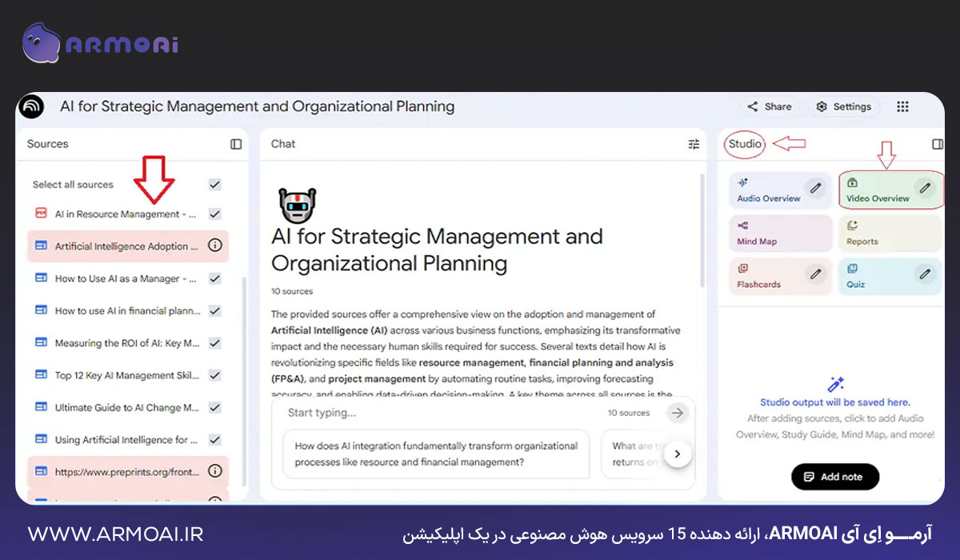
Task: Click the Share button
Action: tap(770, 107)
